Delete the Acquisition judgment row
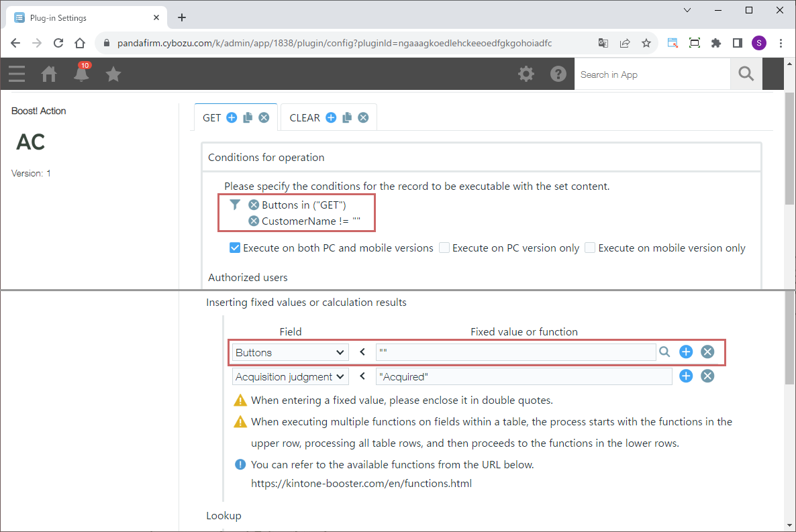 coord(707,376)
